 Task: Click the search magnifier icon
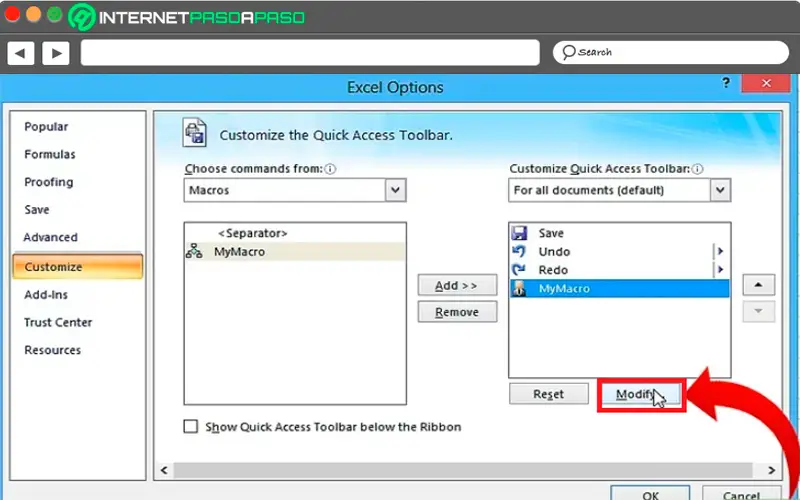point(568,52)
